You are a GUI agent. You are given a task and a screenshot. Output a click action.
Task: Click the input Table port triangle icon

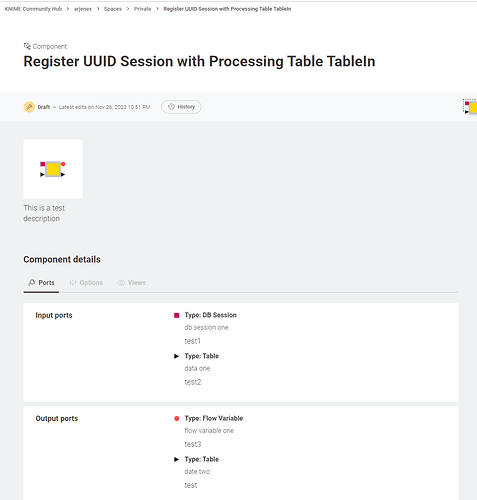coord(177,356)
